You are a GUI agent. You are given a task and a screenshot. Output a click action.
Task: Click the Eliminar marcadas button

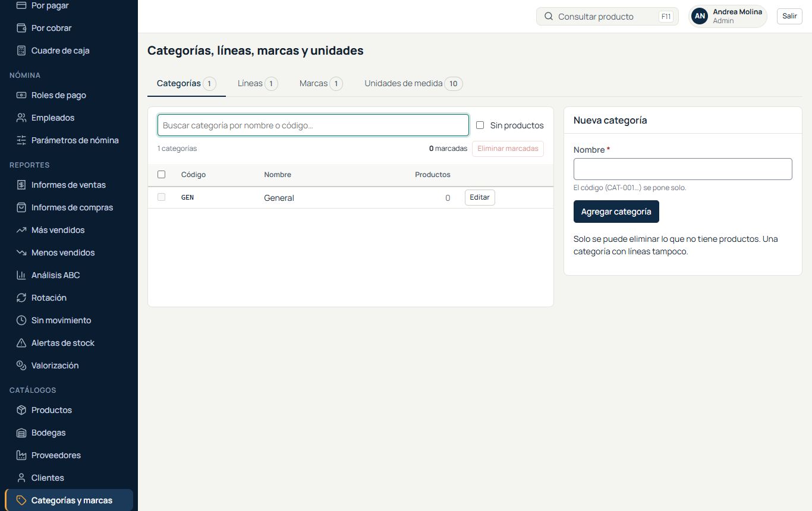pyautogui.click(x=508, y=149)
